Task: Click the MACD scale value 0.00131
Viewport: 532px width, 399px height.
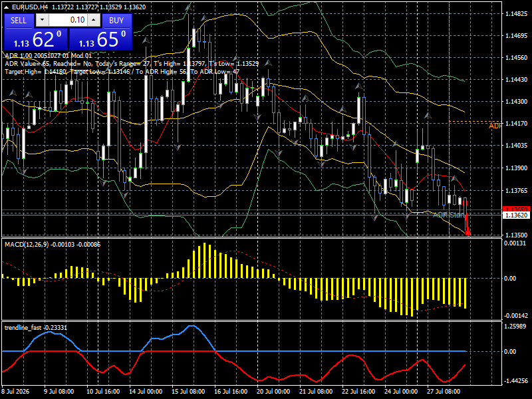Action: coord(515,243)
